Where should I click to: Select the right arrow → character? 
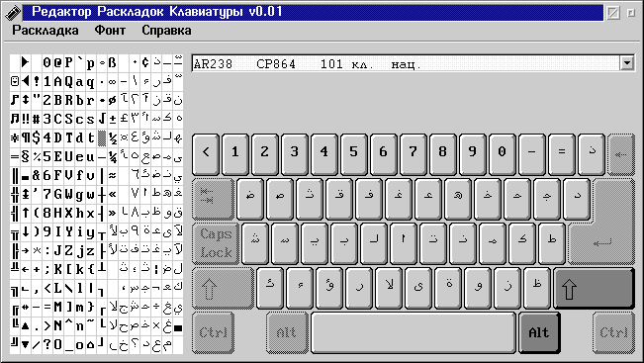point(26,250)
